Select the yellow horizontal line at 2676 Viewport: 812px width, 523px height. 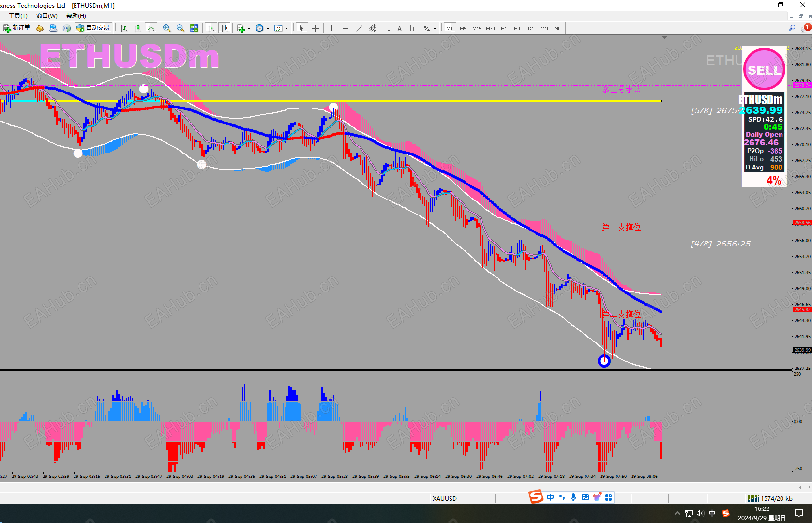331,101
